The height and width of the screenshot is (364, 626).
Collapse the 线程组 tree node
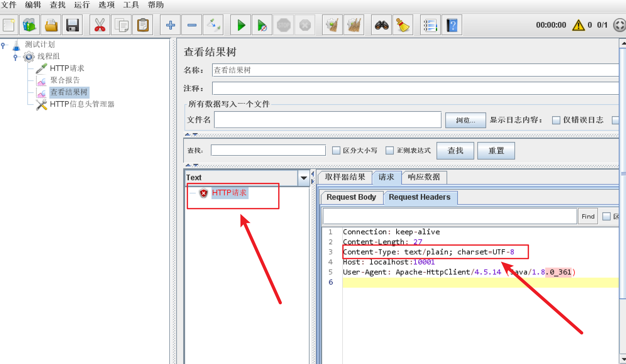pos(15,57)
